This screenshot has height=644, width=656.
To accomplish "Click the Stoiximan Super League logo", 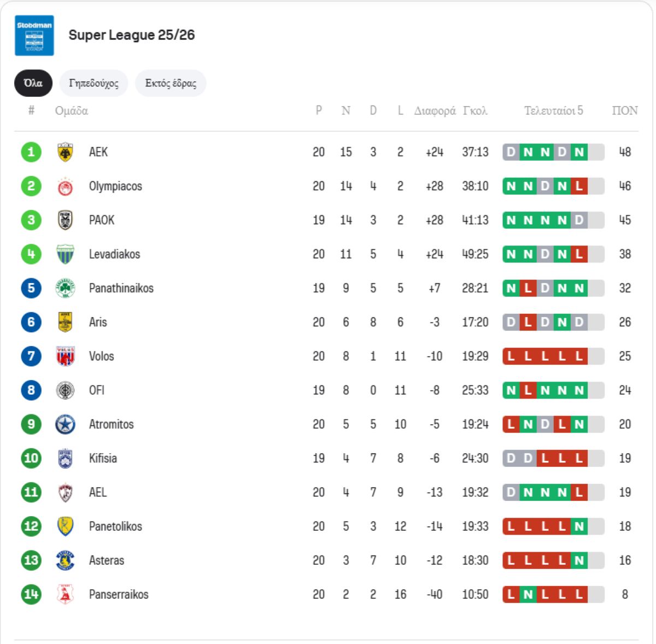I will pyautogui.click(x=34, y=36).
